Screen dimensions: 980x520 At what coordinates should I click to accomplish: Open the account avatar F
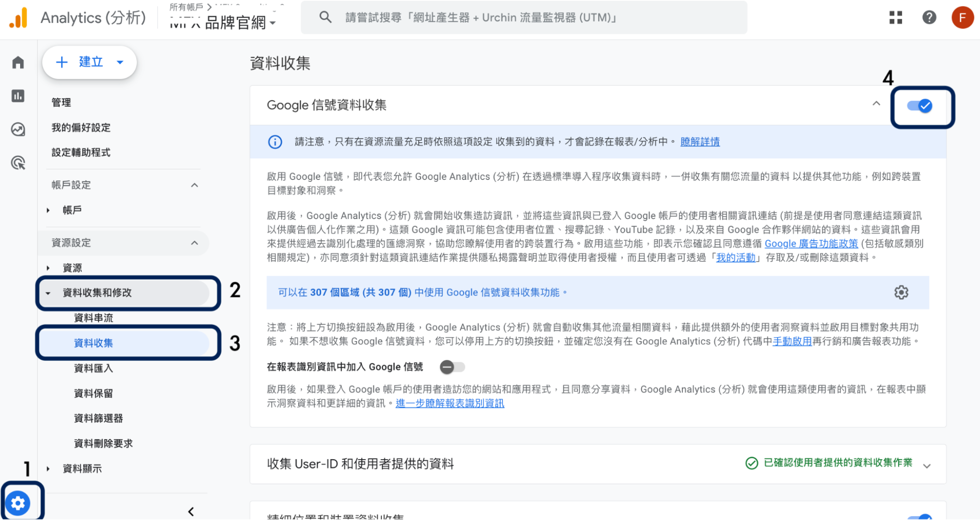[962, 18]
